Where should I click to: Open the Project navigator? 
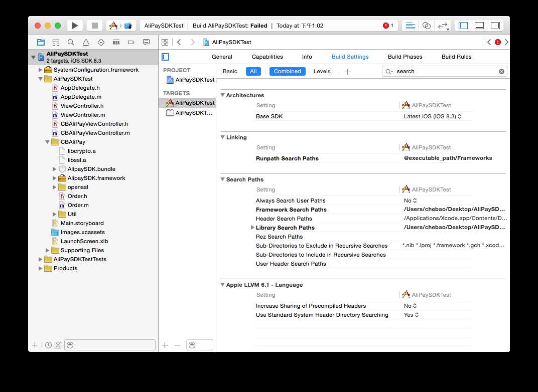[41, 42]
